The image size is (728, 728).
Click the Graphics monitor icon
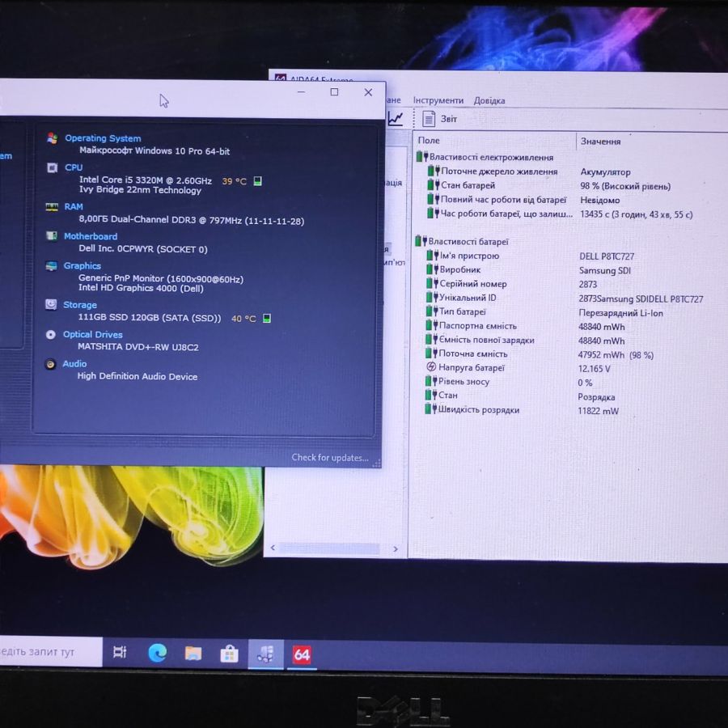(x=51, y=265)
